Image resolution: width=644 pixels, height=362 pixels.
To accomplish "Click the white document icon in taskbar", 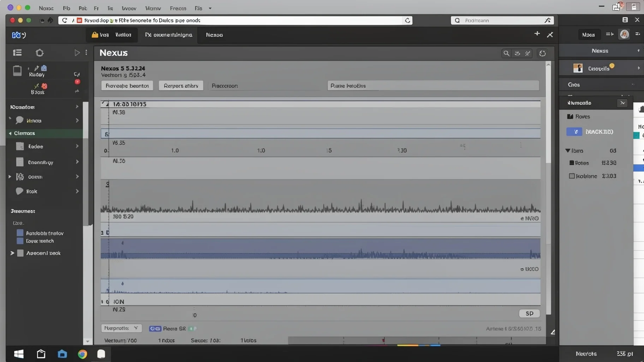I will click(x=101, y=354).
